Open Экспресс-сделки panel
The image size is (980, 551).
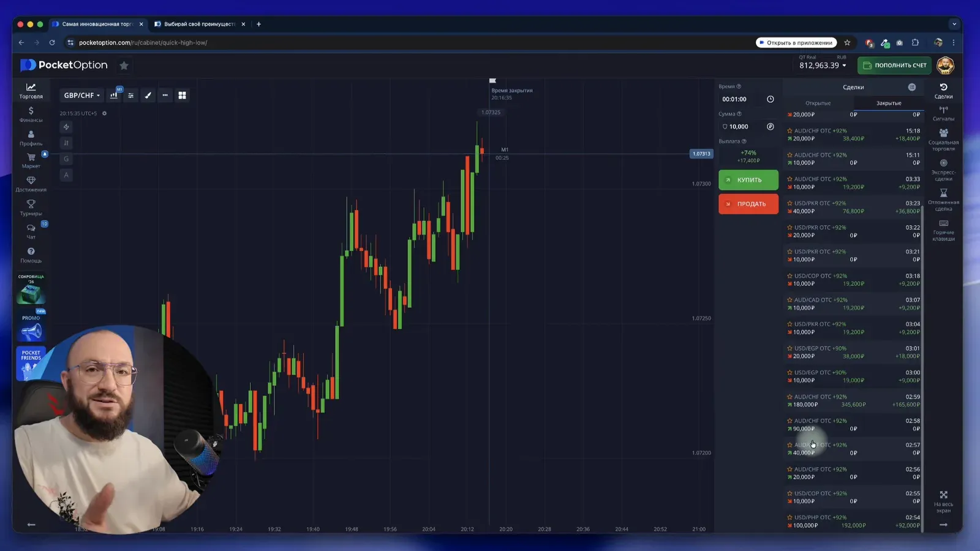coord(943,170)
